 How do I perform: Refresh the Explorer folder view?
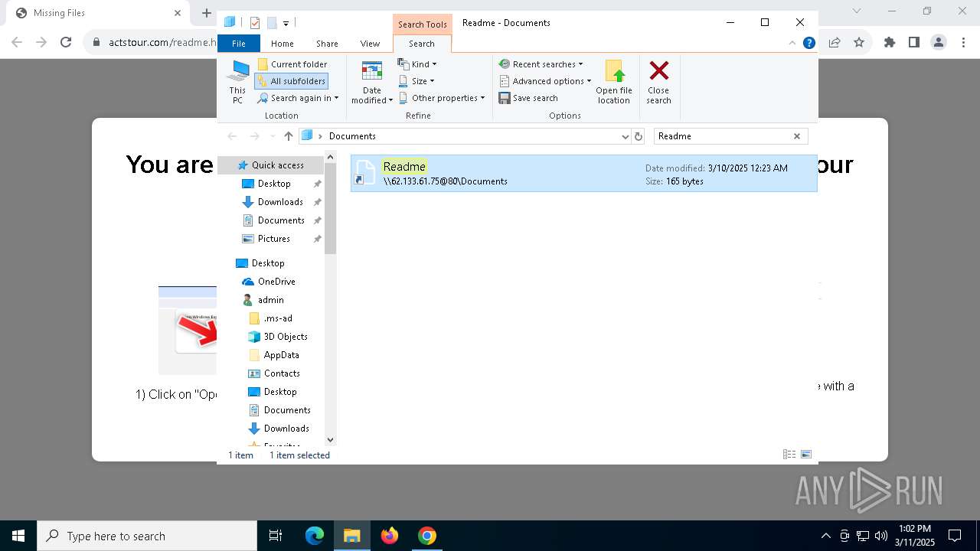point(639,136)
